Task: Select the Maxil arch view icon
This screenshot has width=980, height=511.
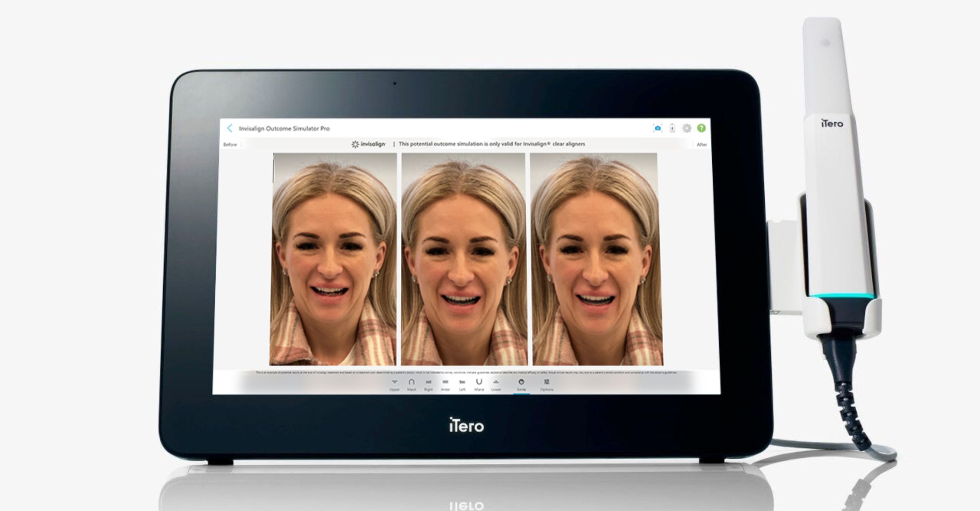Action: pos(411,385)
